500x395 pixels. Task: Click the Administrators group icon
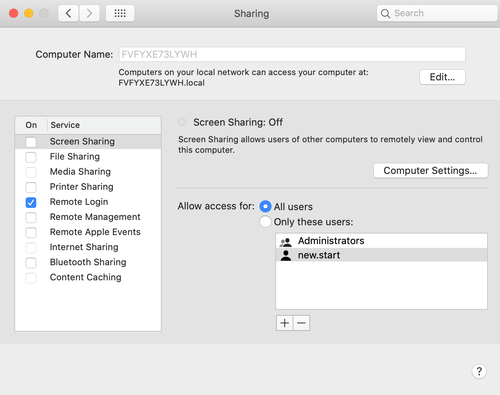click(x=286, y=241)
